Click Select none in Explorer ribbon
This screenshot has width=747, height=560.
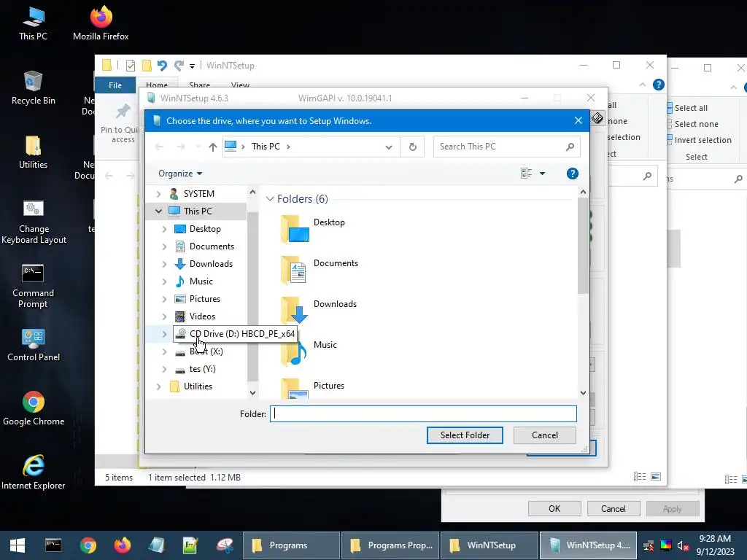[x=693, y=124]
